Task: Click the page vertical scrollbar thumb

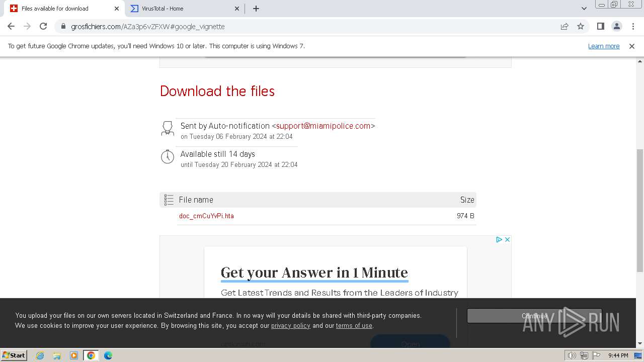Action: tap(640, 211)
